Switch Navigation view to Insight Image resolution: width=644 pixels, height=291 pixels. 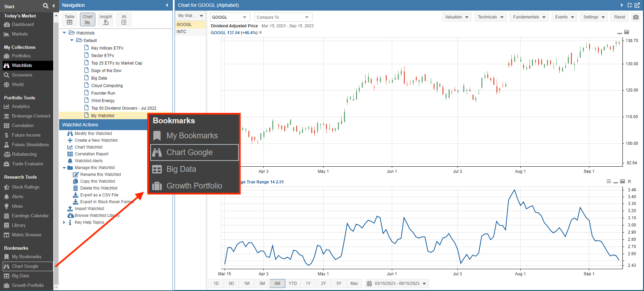pyautogui.click(x=106, y=19)
